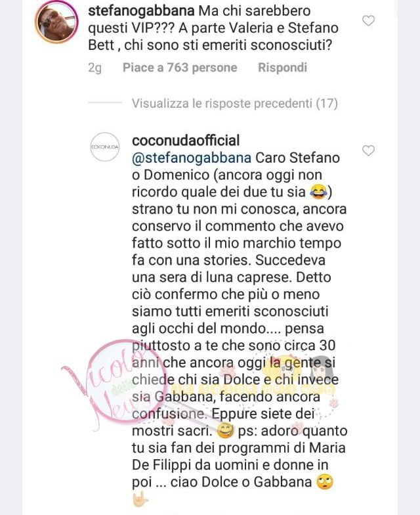The width and height of the screenshot is (420, 515).
Task: Expand 'Visualizza le risposte precedenti (17)'
Action: pyautogui.click(x=235, y=104)
